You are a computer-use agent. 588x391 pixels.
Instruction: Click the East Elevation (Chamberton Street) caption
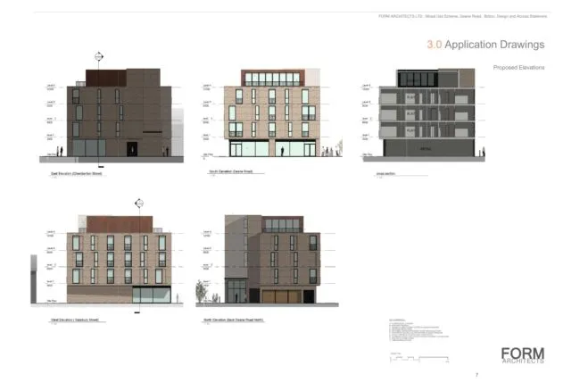coord(77,174)
